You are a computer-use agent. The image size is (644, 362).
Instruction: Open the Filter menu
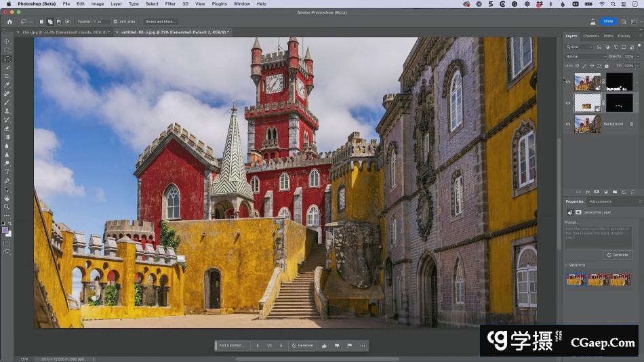tap(170, 4)
